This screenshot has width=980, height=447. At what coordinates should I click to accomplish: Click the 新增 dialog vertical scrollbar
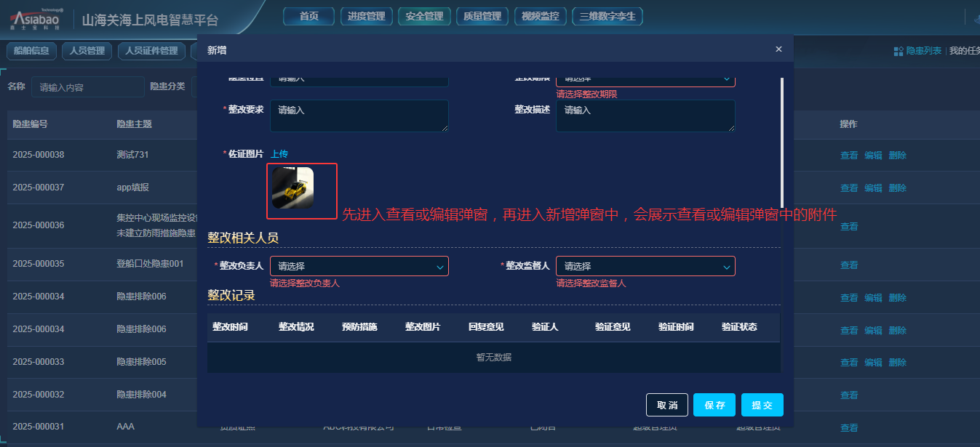tap(782, 142)
